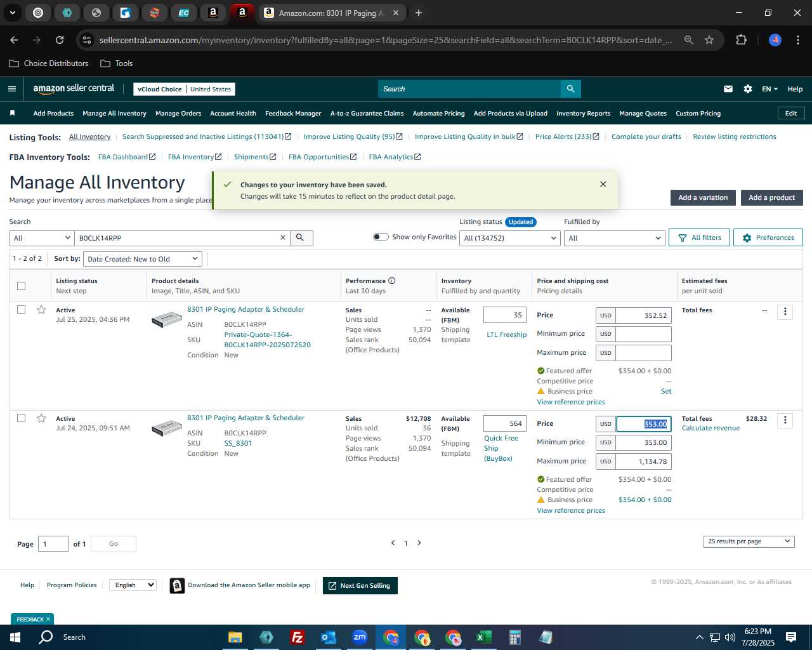This screenshot has height=650, width=812.
Task: Go to the previous results page arrow
Action: coord(393,543)
